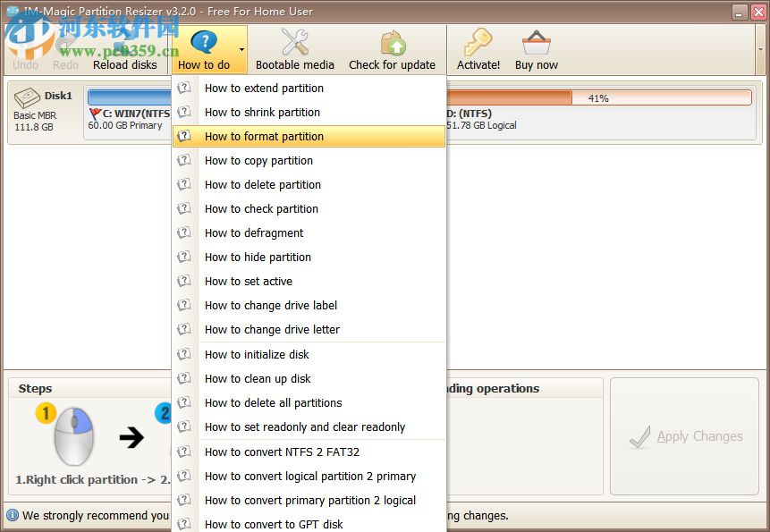Click the How to do question mark icon
Viewport: 770px width, 532px height.
coord(203,43)
